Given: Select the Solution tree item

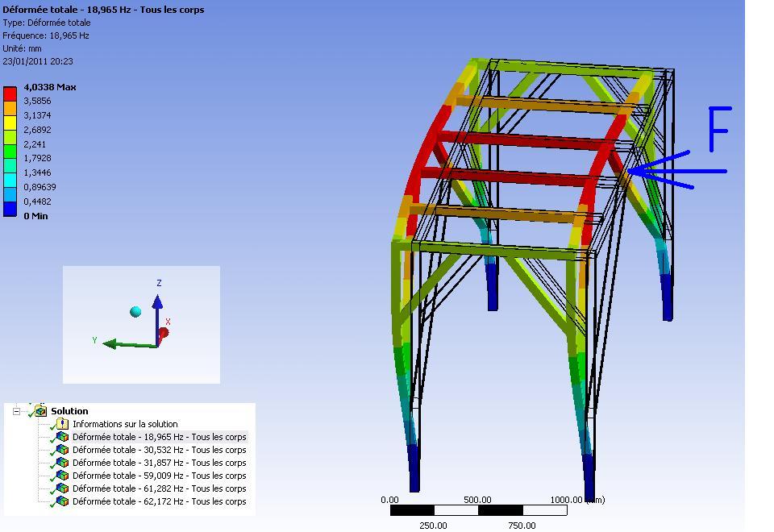Looking at the screenshot, I should pyautogui.click(x=69, y=411).
